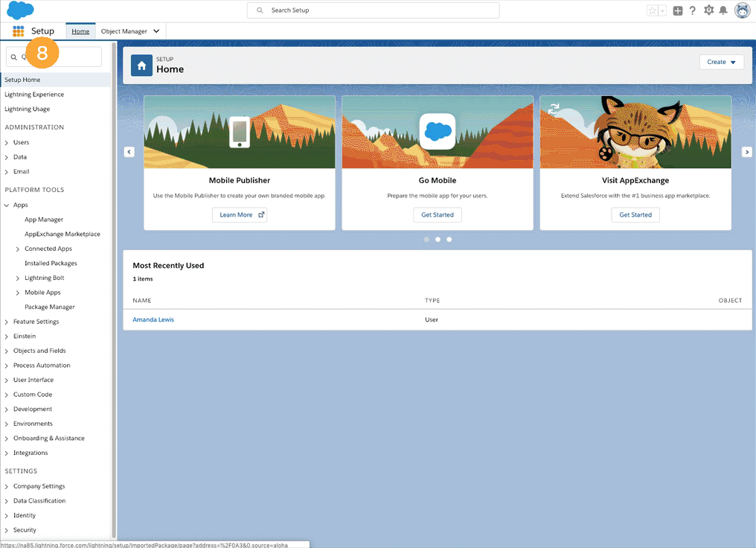The height and width of the screenshot is (548, 756).
Task: Expand the Einstein section
Action: point(7,337)
